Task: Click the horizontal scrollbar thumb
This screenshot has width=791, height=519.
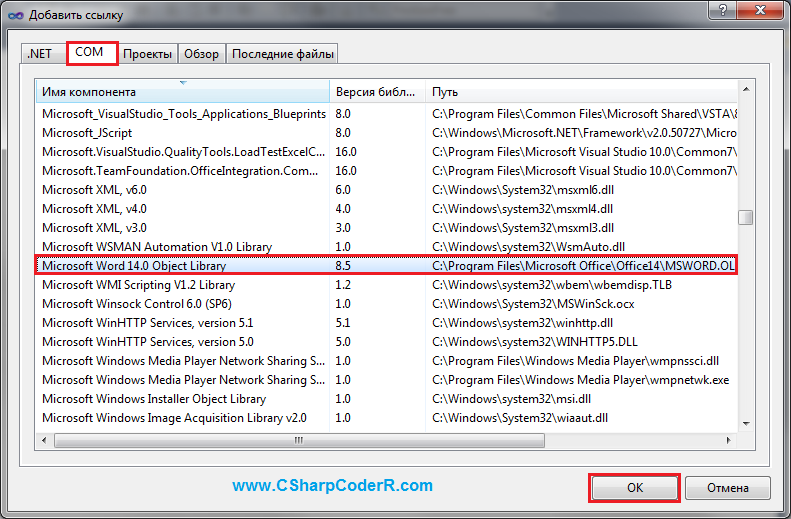Action: click(299, 440)
